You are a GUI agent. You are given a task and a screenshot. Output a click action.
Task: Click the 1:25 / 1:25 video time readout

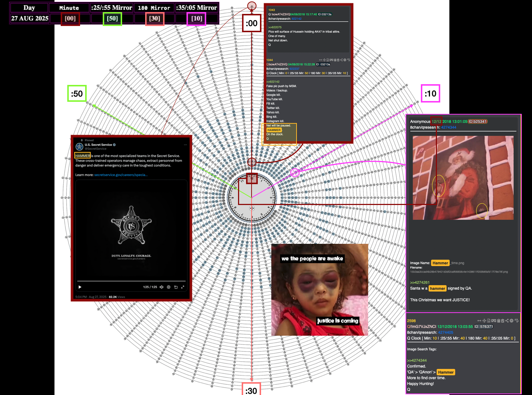[150, 287]
